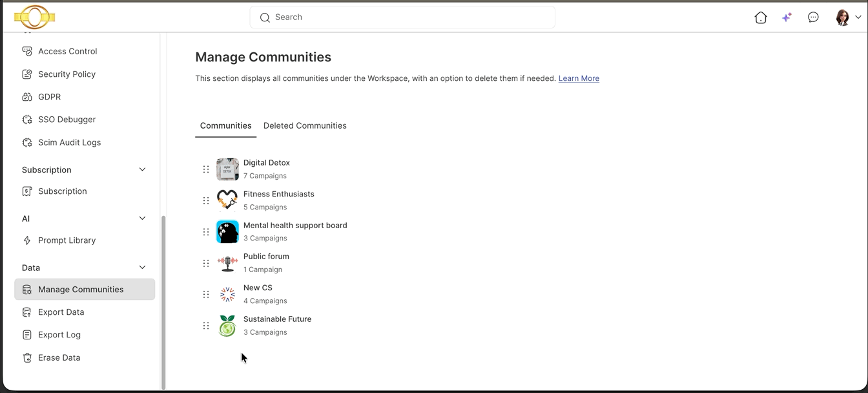Screen dimensions: 868x393
Task: Collapse the Subscription section chevron
Action: coord(143,169)
